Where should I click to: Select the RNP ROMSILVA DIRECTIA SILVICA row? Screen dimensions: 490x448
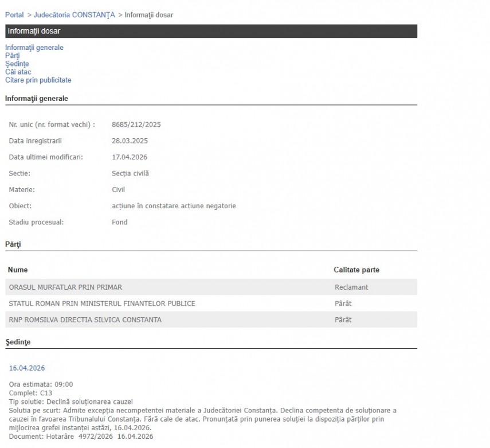point(85,320)
